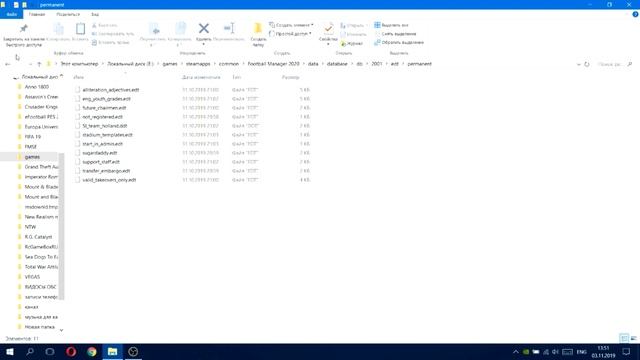Select file alliteration_adjectives.edt
The image size is (640, 360).
[x=111, y=90]
